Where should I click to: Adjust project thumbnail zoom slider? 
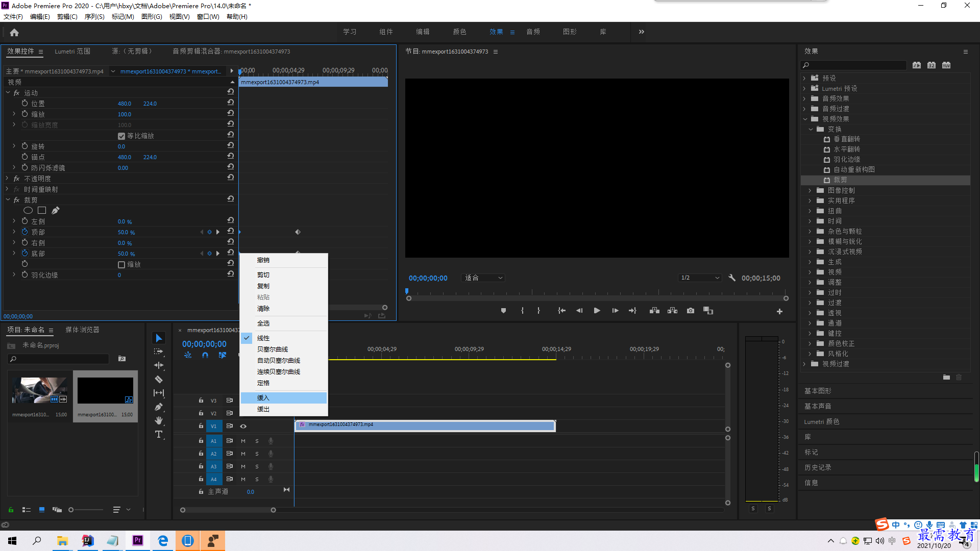click(71, 510)
